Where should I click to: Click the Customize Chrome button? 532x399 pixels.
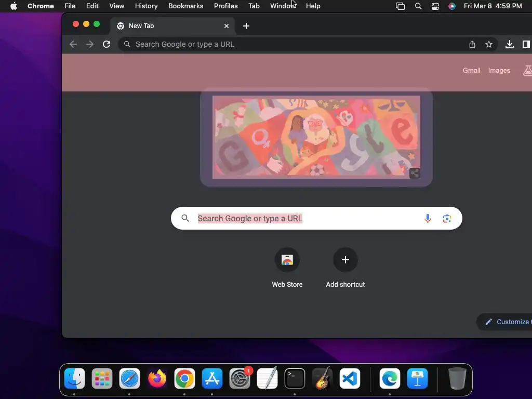point(505,322)
